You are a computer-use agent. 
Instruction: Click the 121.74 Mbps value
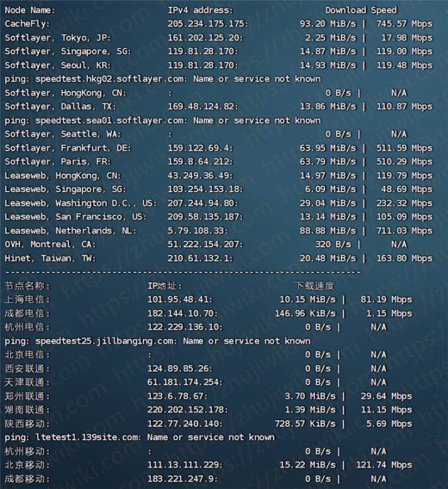coord(384,466)
